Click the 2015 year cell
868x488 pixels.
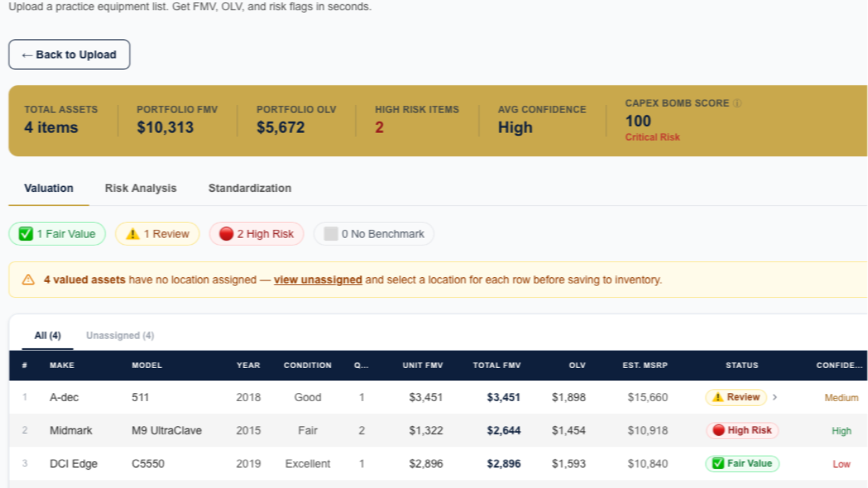pos(248,430)
